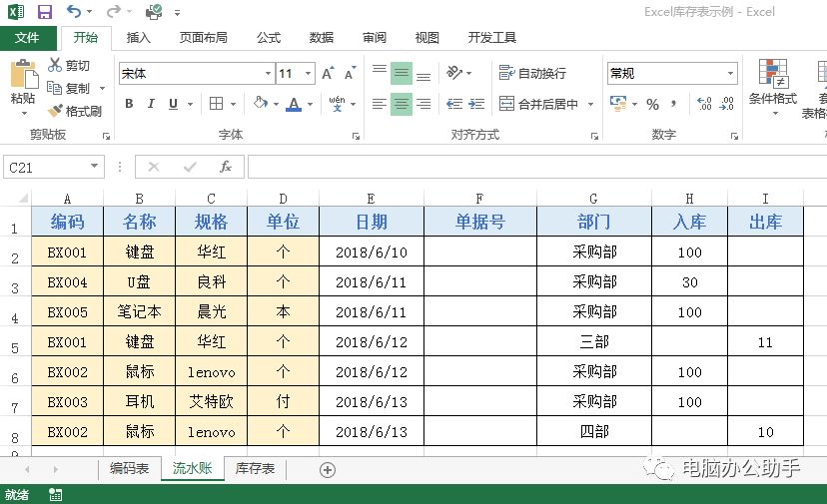
Task: Select column G header
Action: 594,199
